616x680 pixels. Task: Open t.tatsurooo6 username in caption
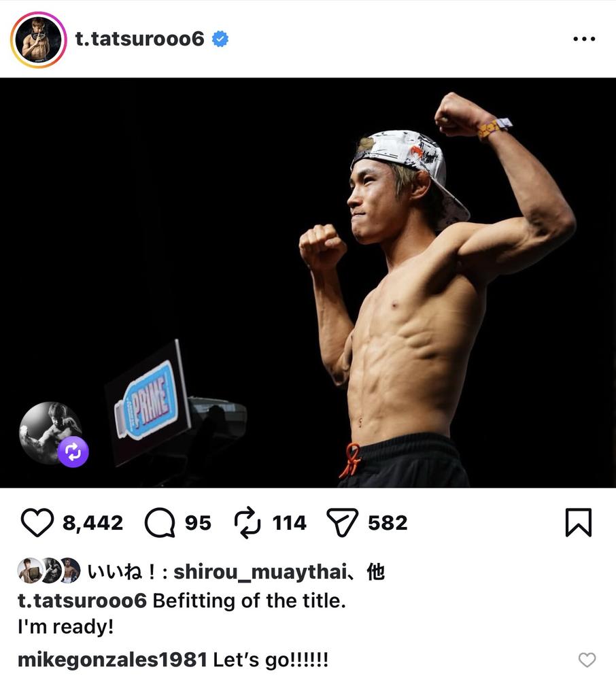[x=82, y=600]
